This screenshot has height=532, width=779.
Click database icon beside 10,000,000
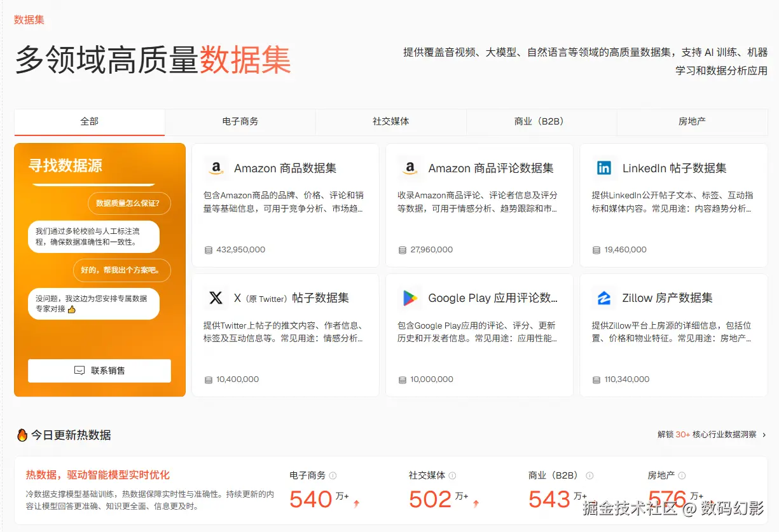coord(402,379)
